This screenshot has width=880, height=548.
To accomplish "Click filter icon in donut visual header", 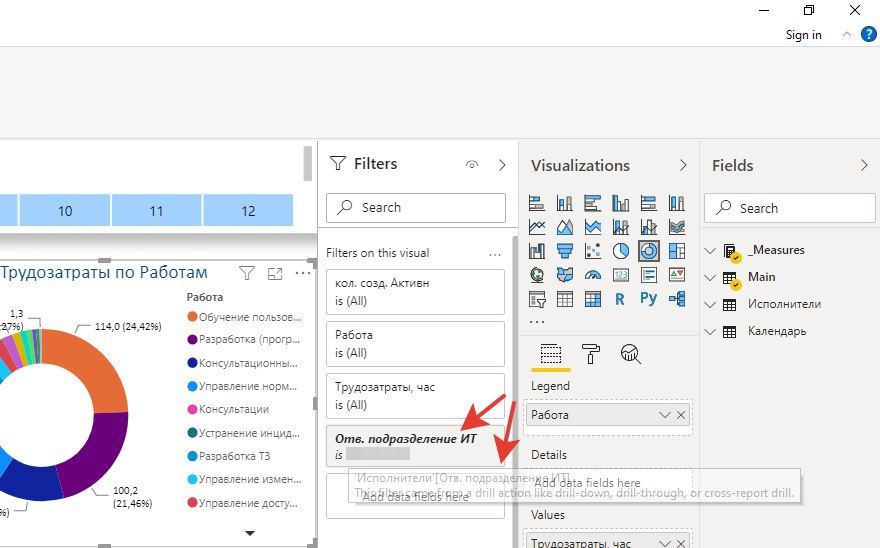I will [246, 273].
